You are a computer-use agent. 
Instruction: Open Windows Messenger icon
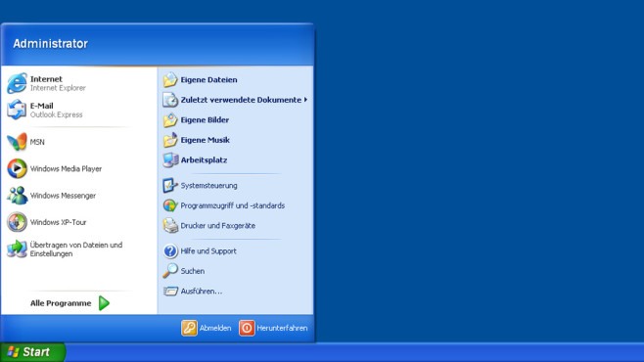(x=17, y=195)
